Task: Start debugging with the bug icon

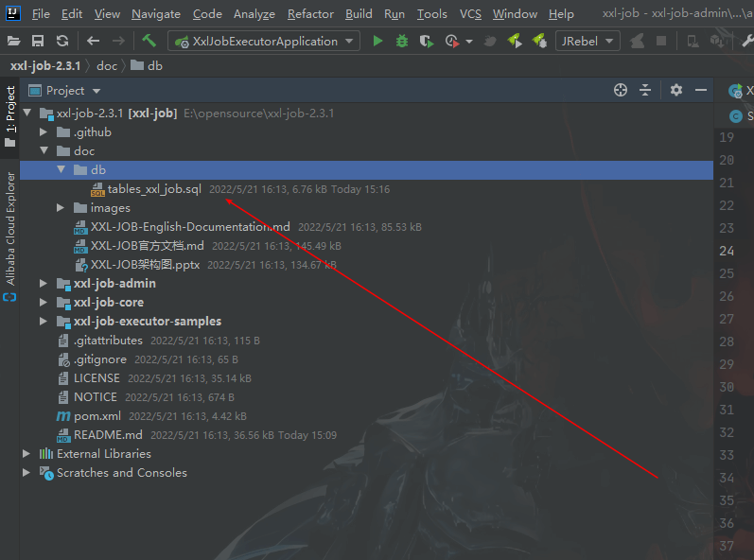Action: click(x=401, y=42)
